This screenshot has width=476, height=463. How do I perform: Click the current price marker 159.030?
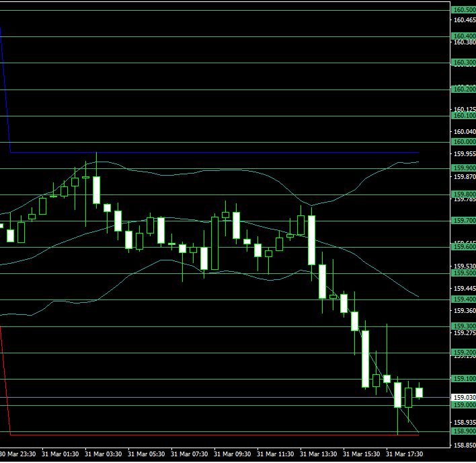(464, 397)
